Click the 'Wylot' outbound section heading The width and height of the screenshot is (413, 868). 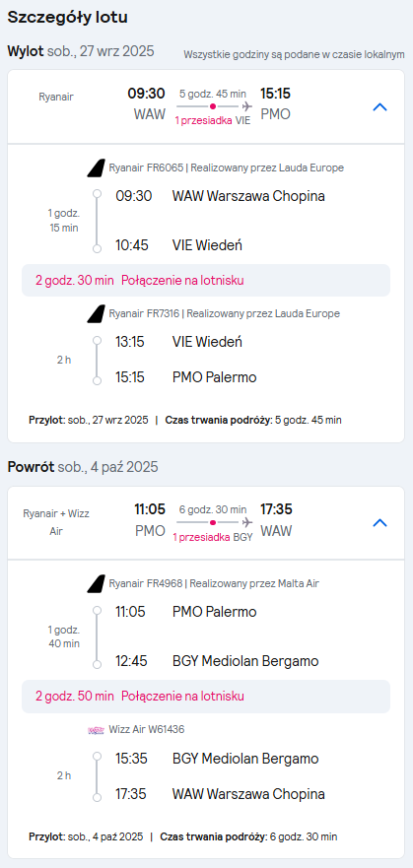coord(25,51)
